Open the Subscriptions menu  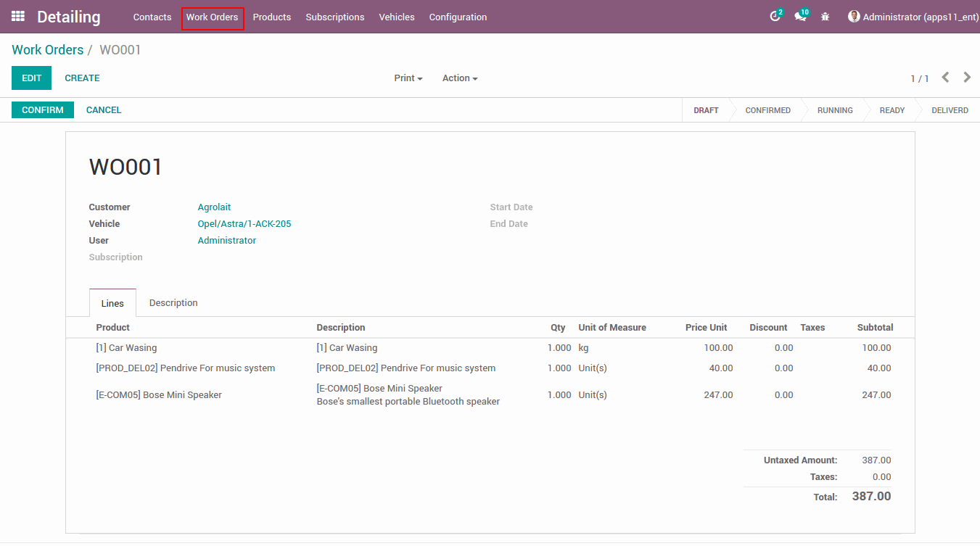click(x=335, y=17)
